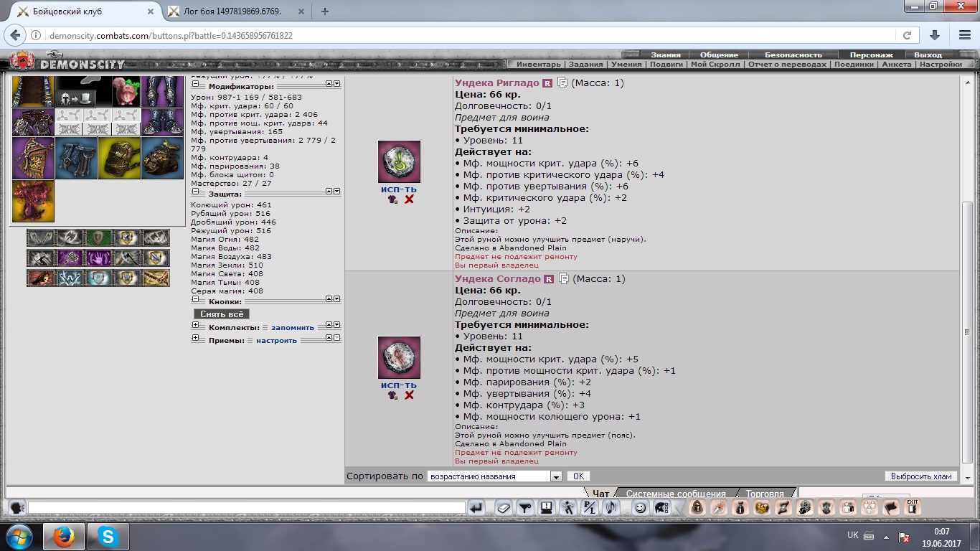Open the Мой Скролл submenu item
This screenshot has height=551, width=980.
click(716, 65)
